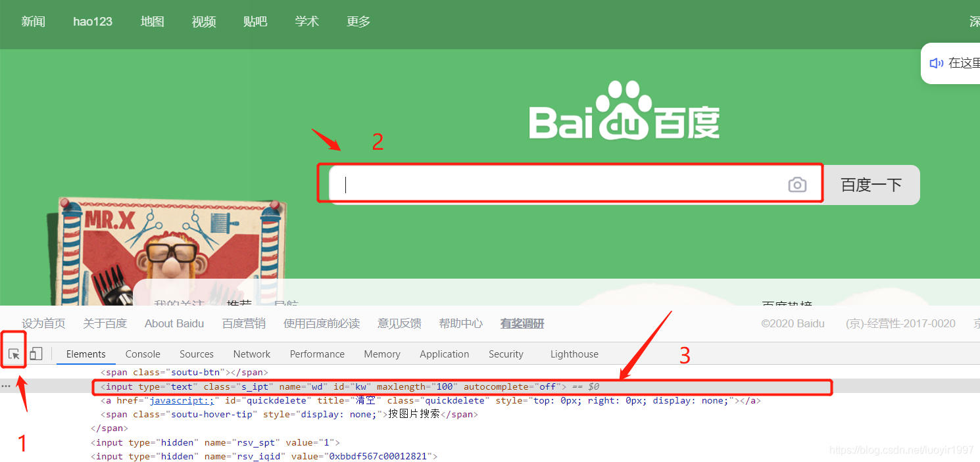
Task: Open the Lighthouse panel in DevTools
Action: (x=574, y=354)
